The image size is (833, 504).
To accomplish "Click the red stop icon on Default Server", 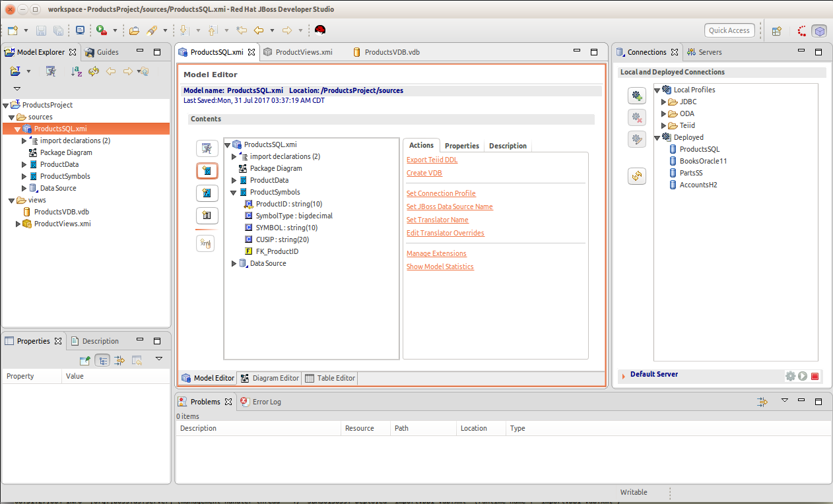I will 815,376.
